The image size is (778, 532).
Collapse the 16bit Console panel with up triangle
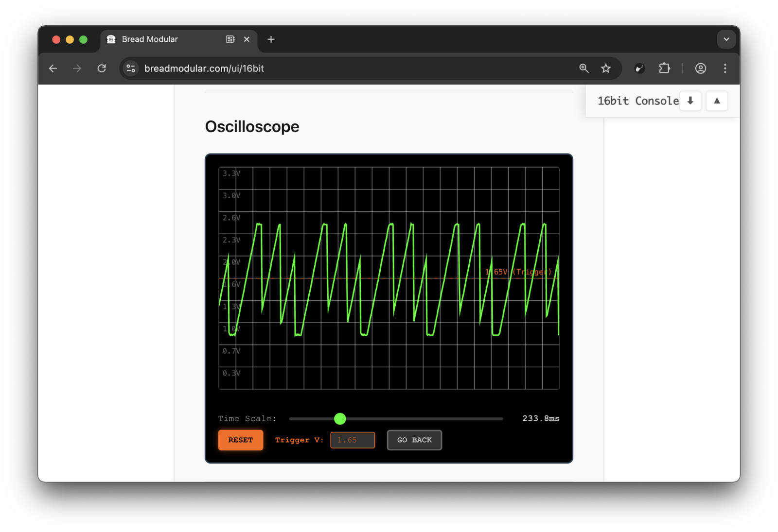[717, 101]
